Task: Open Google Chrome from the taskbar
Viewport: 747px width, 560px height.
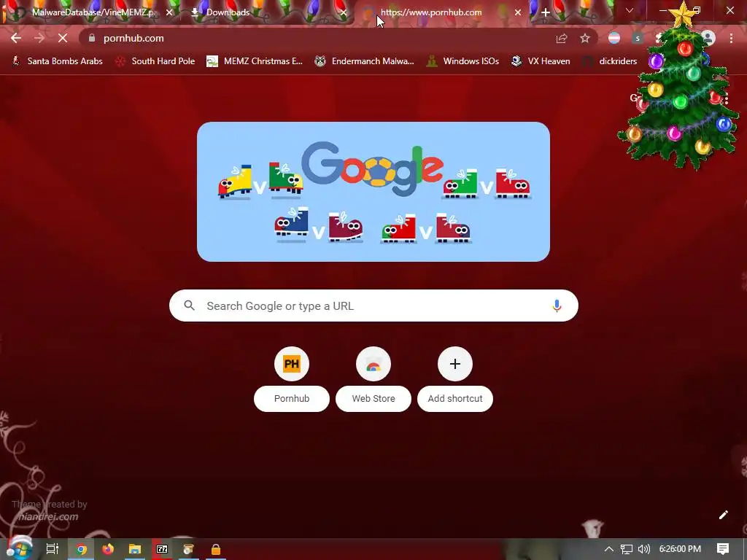Action: pyautogui.click(x=81, y=549)
